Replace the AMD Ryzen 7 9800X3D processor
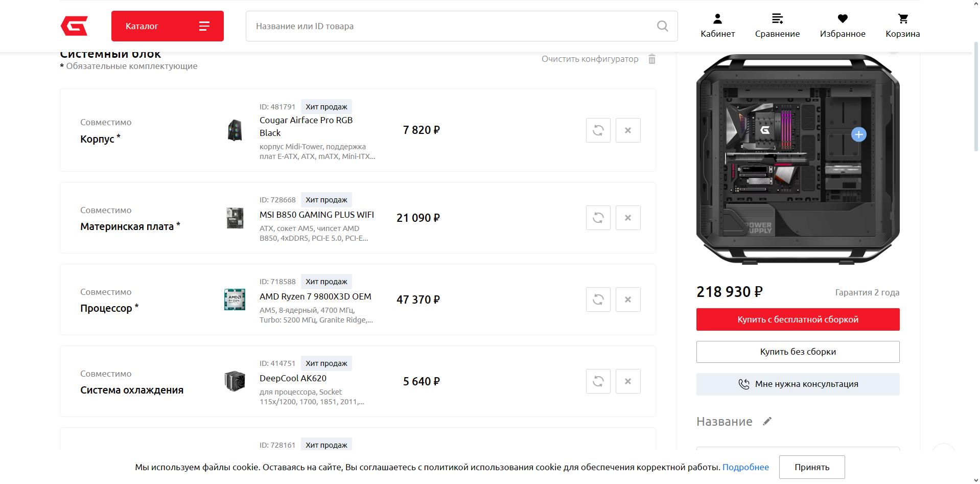 pyautogui.click(x=598, y=299)
